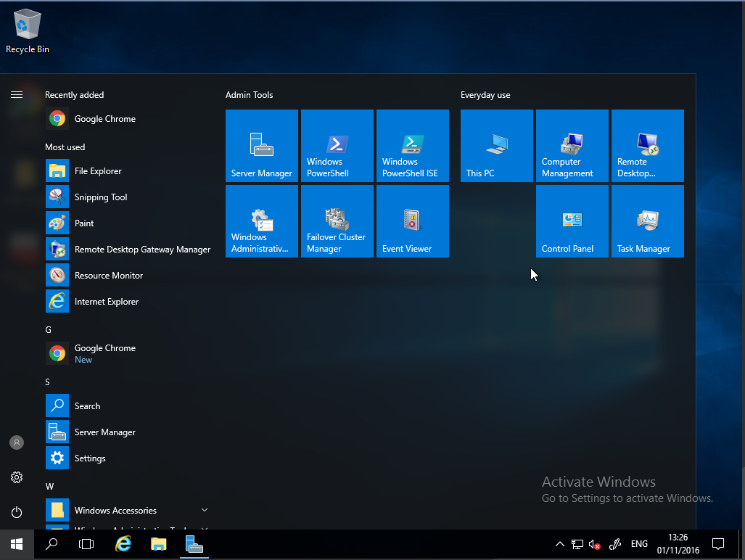
Task: Launch the Windows PowerShell tile
Action: [337, 146]
